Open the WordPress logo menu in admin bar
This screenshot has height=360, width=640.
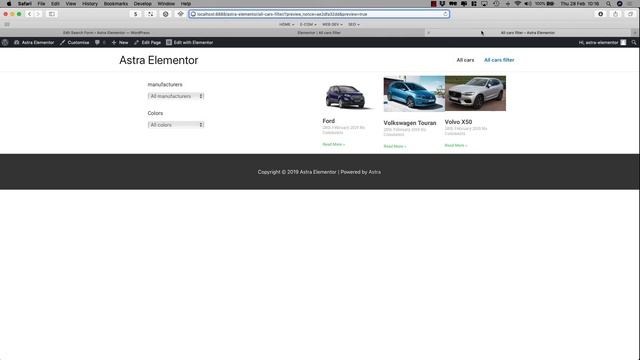click(5, 42)
